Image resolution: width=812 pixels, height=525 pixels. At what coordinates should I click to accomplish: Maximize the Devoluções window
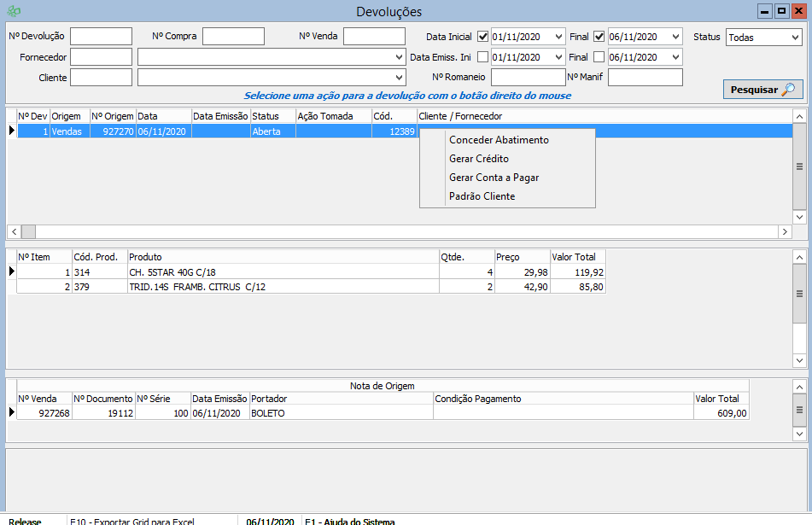pyautogui.click(x=780, y=11)
